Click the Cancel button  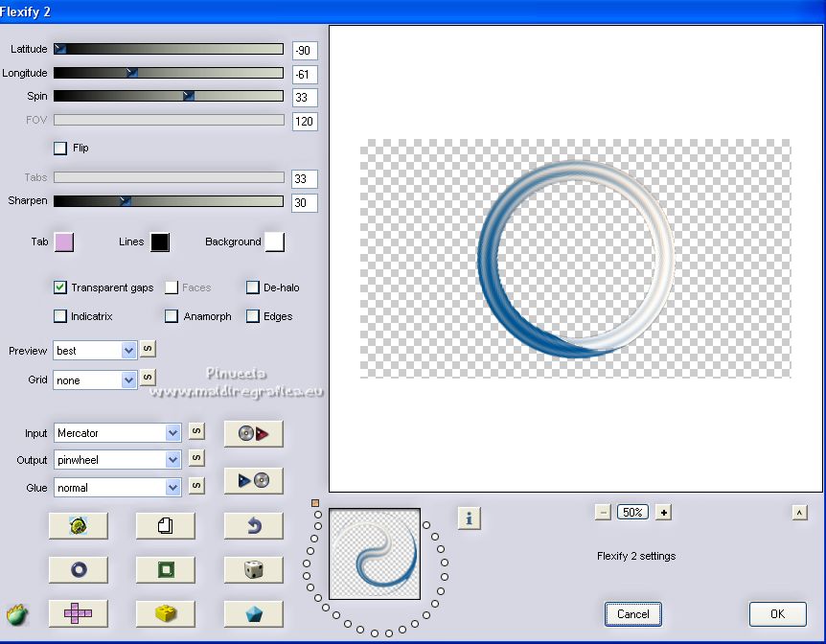[632, 614]
